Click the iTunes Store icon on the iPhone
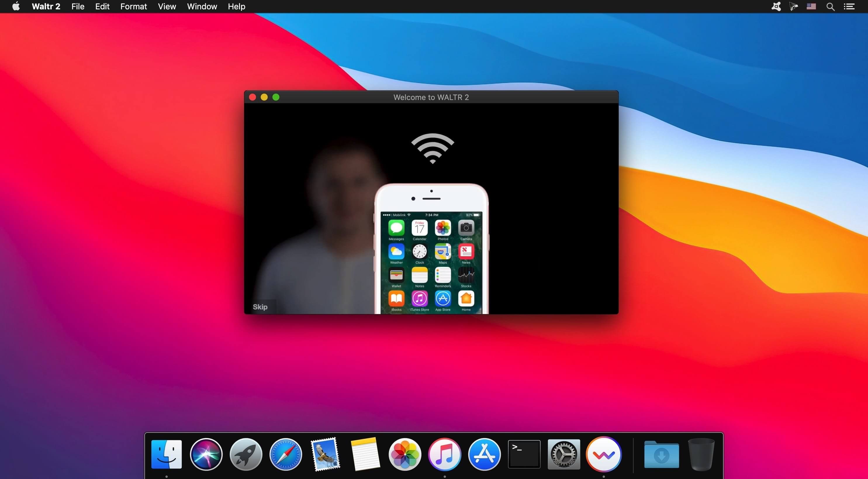Image resolution: width=868 pixels, height=479 pixels. (419, 299)
